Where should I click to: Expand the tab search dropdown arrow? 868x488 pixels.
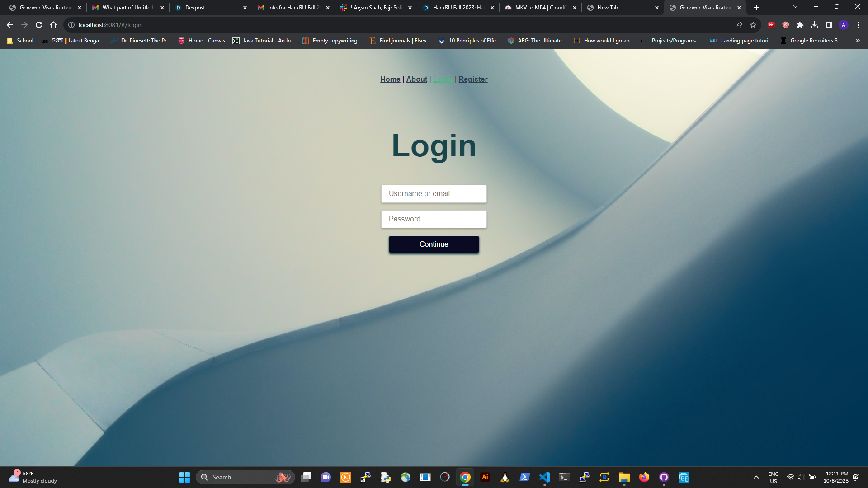click(x=795, y=7)
